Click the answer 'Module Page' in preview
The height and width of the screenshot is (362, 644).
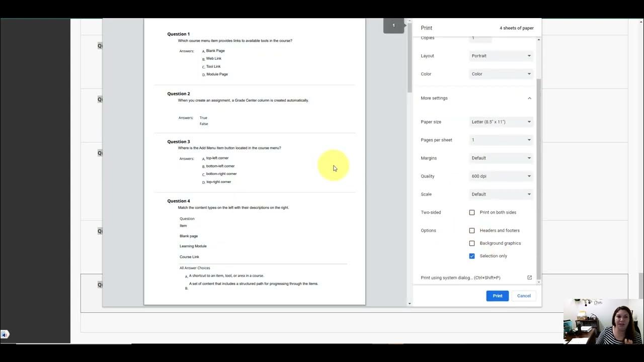click(x=217, y=74)
